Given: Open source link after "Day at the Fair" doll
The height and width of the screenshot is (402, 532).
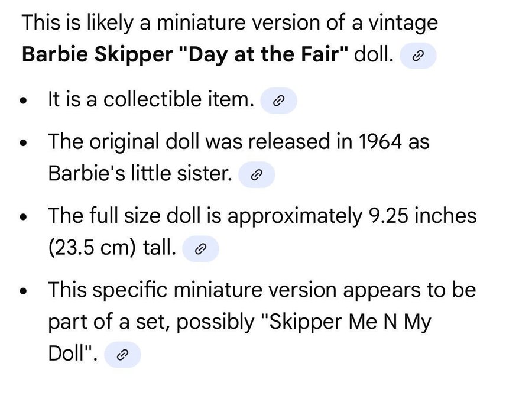Looking at the screenshot, I should click(x=418, y=56).
